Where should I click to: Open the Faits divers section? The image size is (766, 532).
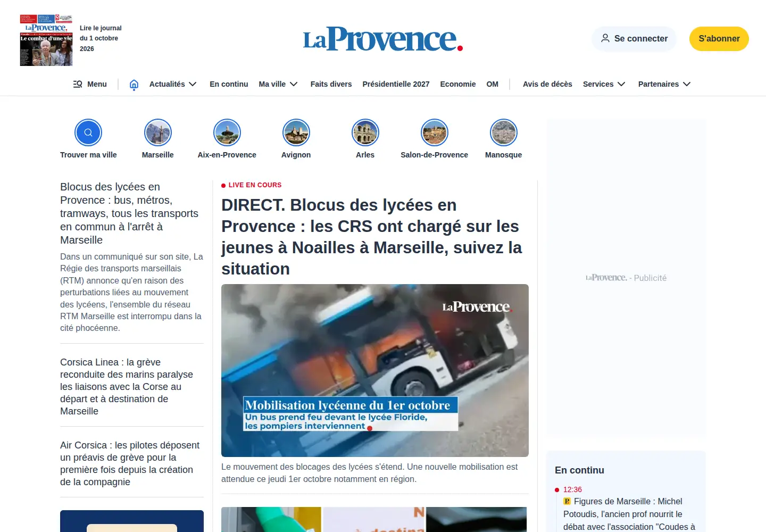tap(331, 84)
